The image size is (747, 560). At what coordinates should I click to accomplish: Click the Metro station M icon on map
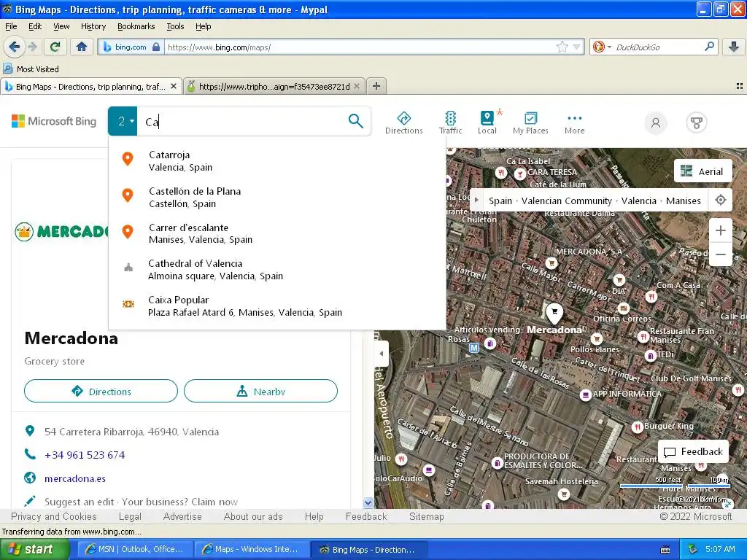point(473,348)
